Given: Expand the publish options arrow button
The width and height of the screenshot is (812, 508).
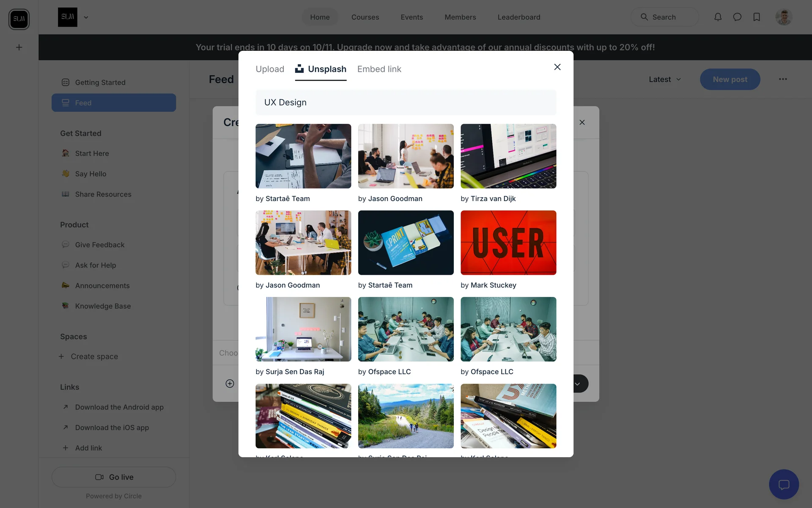Looking at the screenshot, I should pos(578,384).
